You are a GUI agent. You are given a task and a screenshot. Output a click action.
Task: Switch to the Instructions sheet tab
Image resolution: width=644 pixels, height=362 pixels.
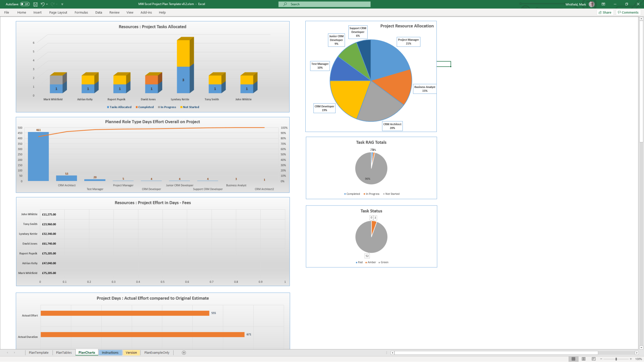click(x=110, y=353)
